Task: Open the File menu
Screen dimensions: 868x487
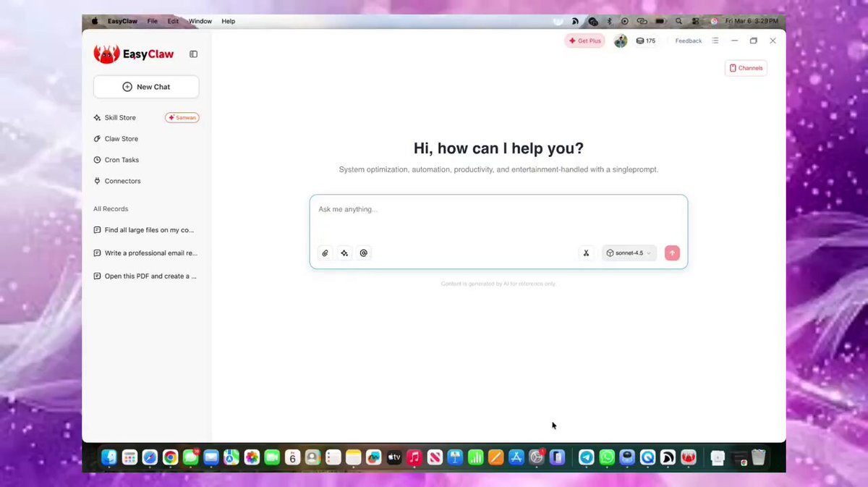Action: tap(153, 22)
